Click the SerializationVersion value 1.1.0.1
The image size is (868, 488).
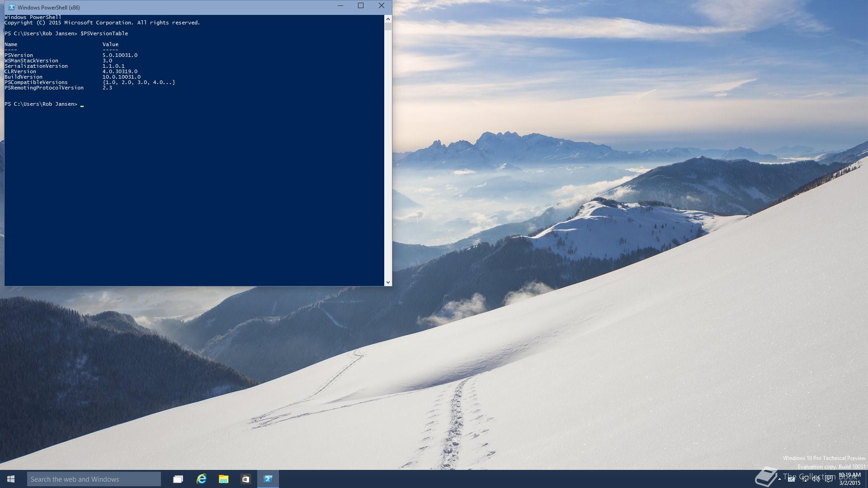[113, 66]
